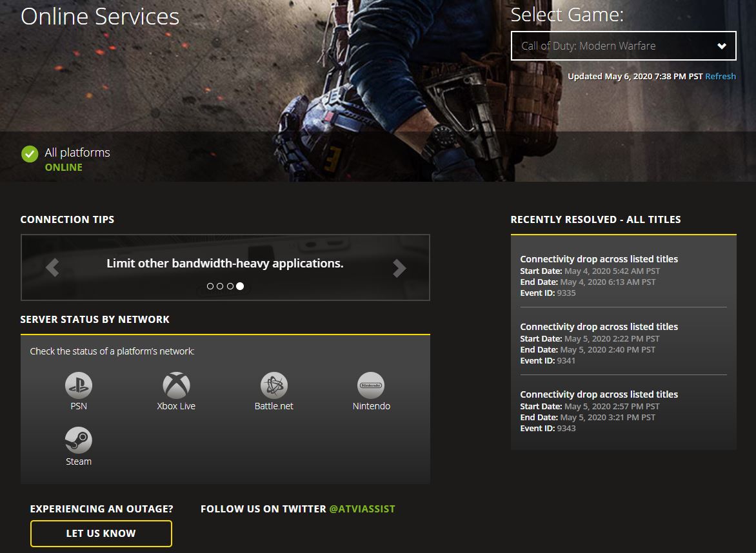Click the PSN label text
The width and height of the screenshot is (756, 553).
(x=79, y=406)
